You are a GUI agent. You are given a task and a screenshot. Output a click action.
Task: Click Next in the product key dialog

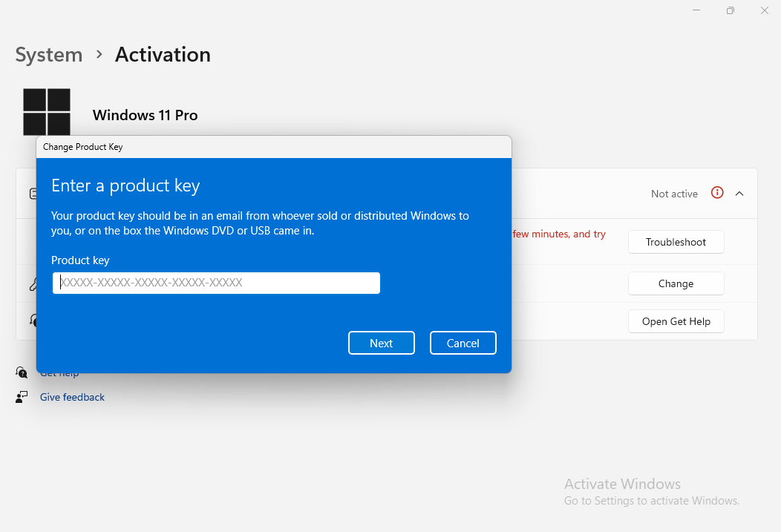[381, 343]
